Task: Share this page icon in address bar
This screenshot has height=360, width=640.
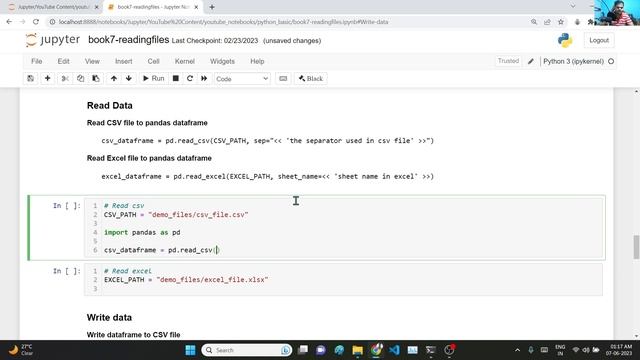Action: pos(547,22)
